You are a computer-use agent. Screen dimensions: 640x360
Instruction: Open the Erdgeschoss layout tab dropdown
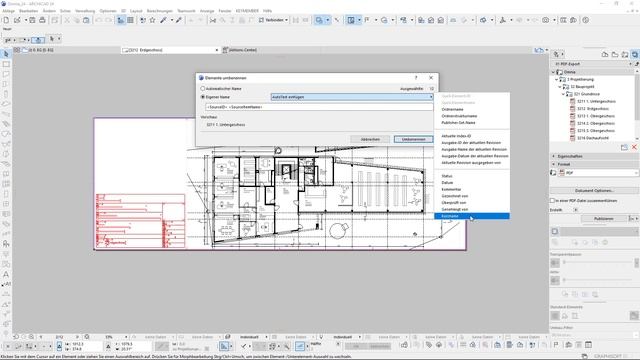click(217, 50)
